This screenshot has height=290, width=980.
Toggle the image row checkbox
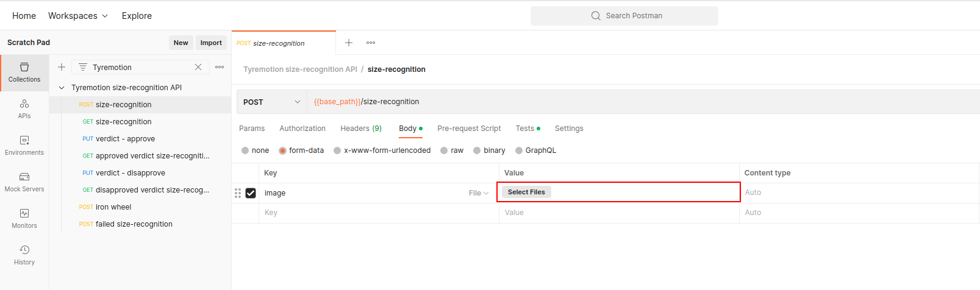[251, 193]
